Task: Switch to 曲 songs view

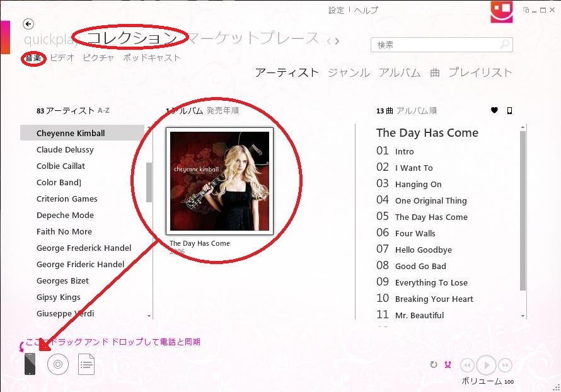Action: click(435, 72)
